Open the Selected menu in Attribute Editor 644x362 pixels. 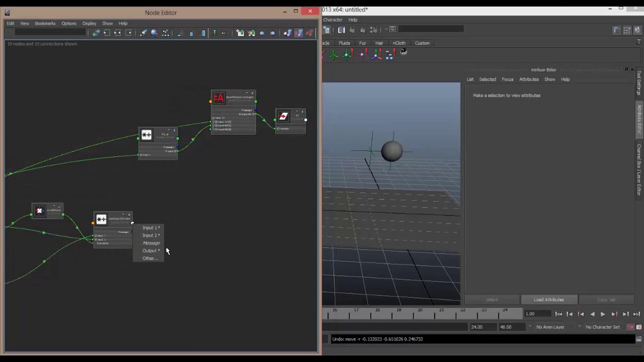coord(488,79)
